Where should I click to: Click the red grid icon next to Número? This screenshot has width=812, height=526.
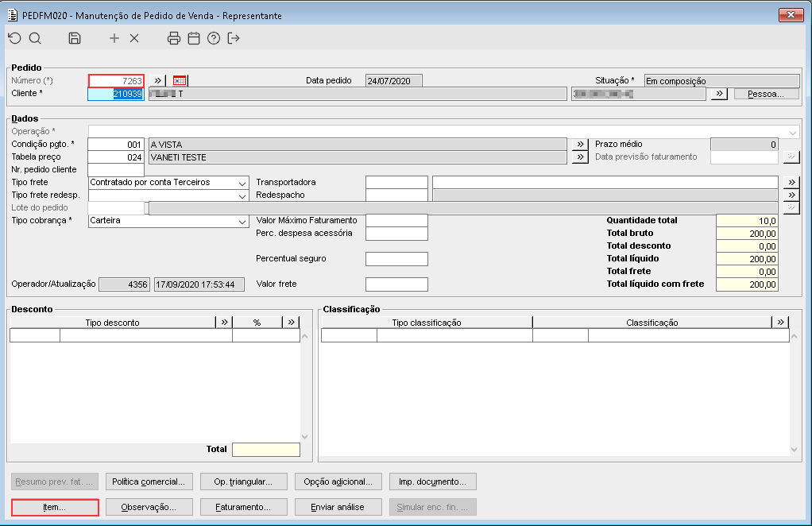[x=180, y=80]
